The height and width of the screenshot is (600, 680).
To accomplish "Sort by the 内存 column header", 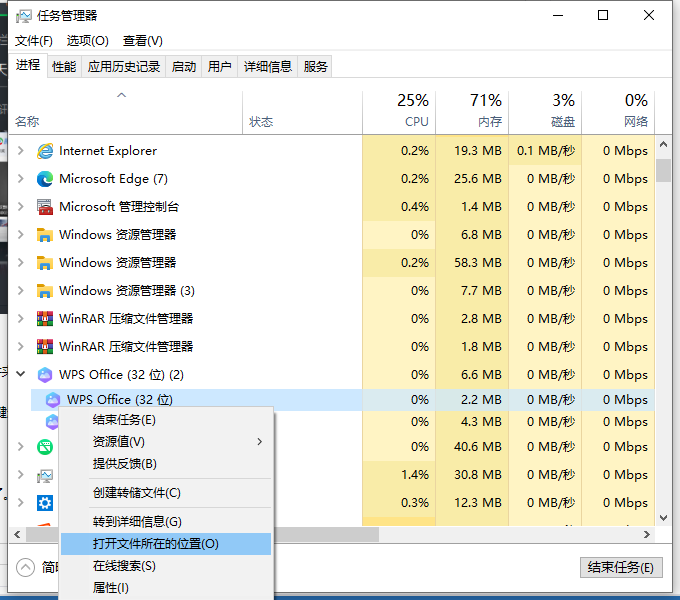I will pos(472,112).
